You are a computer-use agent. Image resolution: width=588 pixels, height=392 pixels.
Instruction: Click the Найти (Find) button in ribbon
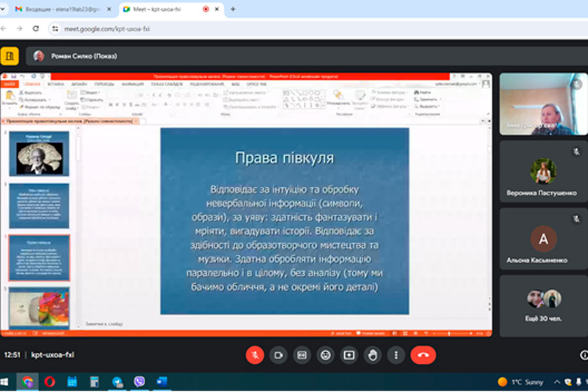423,92
